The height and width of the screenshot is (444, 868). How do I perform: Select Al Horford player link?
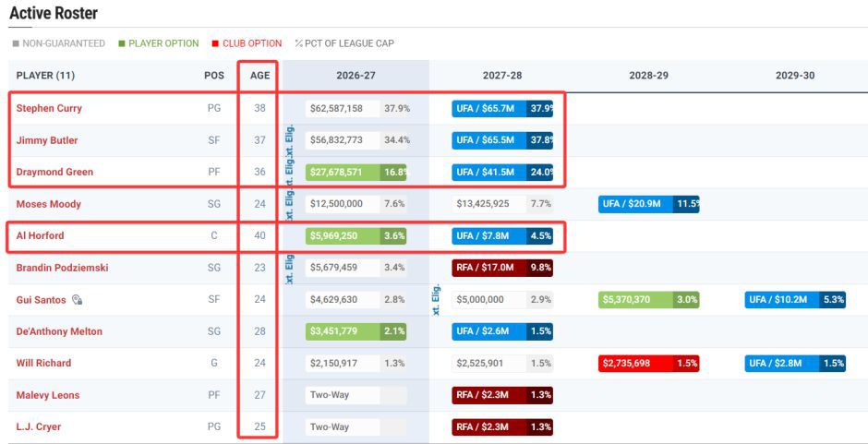coord(40,235)
